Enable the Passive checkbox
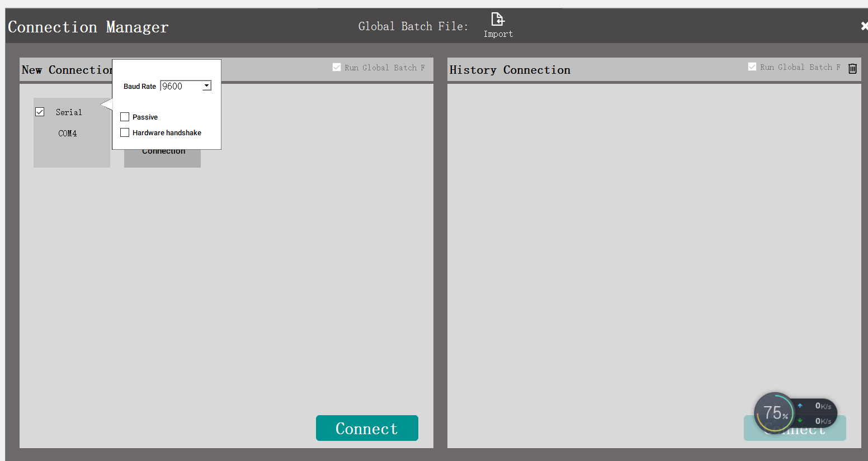The width and height of the screenshot is (868, 461). [x=124, y=117]
